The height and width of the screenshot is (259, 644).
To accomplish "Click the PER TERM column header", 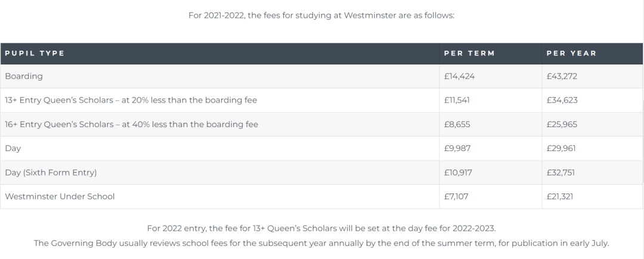I will click(469, 54).
